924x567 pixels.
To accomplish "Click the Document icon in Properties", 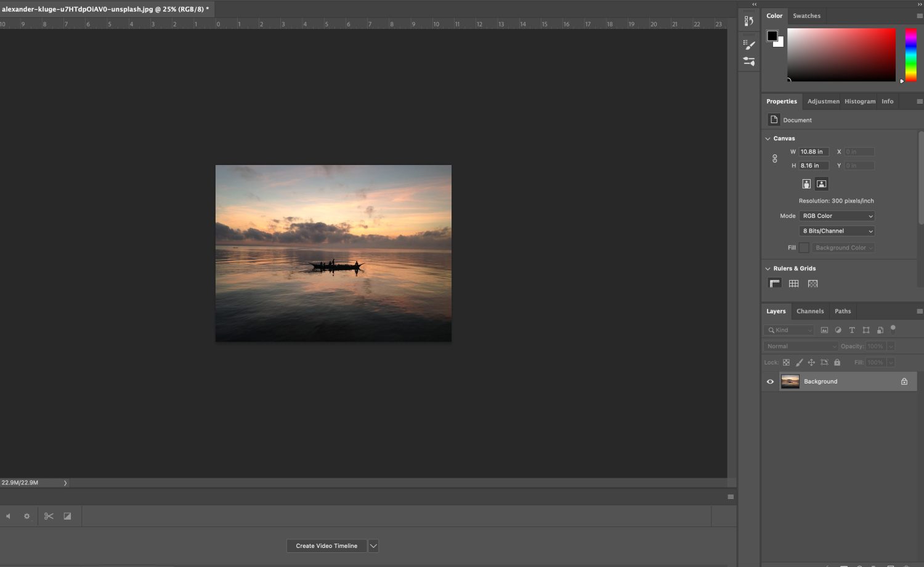I will [774, 119].
